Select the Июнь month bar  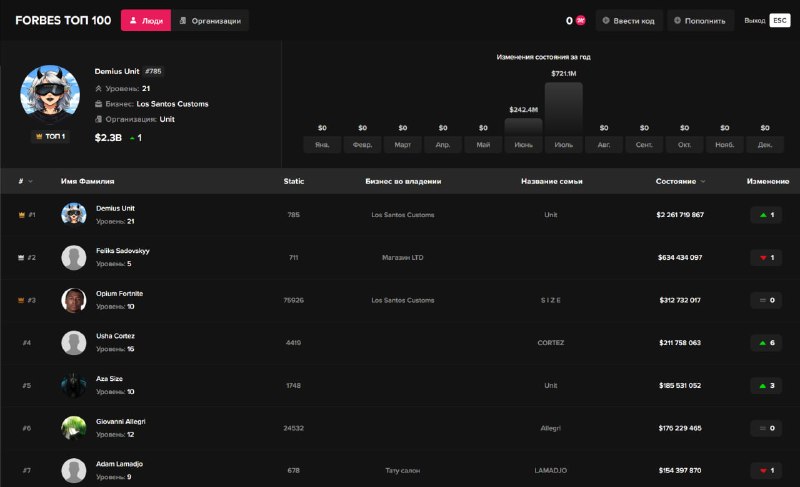(x=523, y=126)
